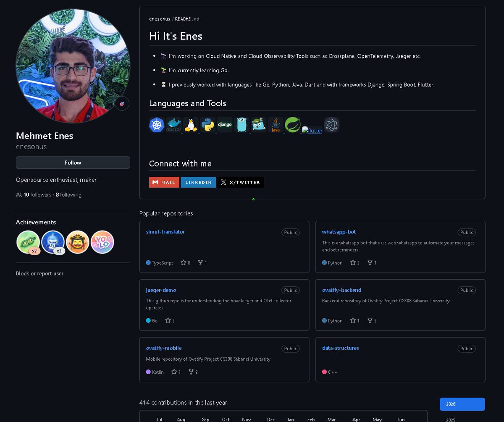
Task: Click the Python logo icon
Action: pos(208,125)
